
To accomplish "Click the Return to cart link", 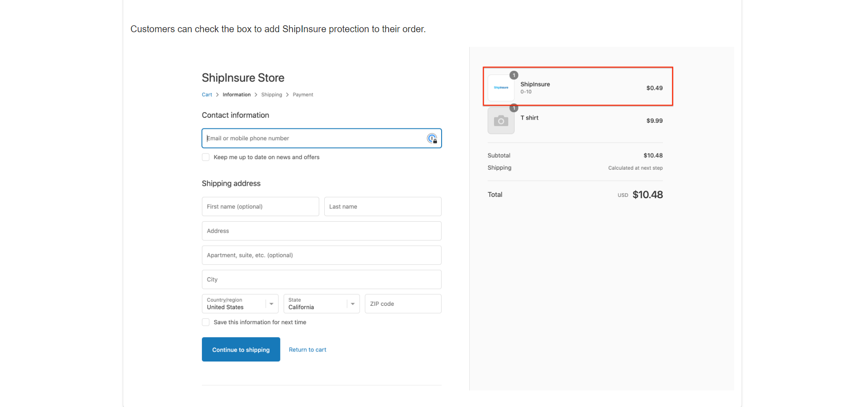I will pos(307,350).
